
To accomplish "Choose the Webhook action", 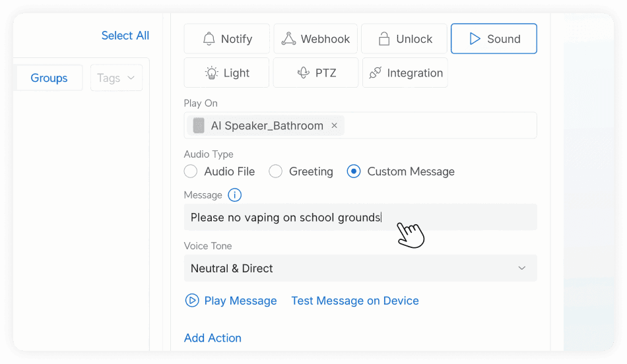I will point(315,39).
